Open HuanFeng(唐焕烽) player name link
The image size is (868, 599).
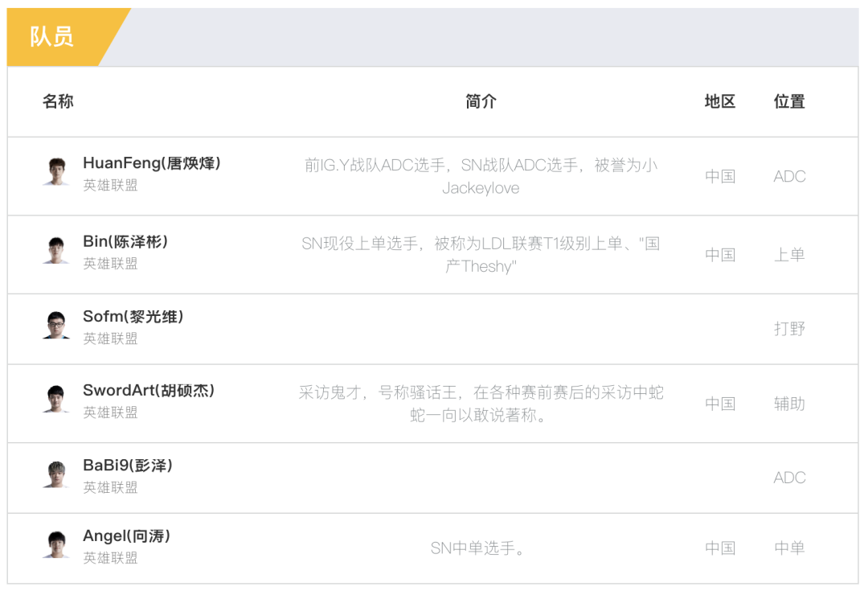click(x=152, y=163)
